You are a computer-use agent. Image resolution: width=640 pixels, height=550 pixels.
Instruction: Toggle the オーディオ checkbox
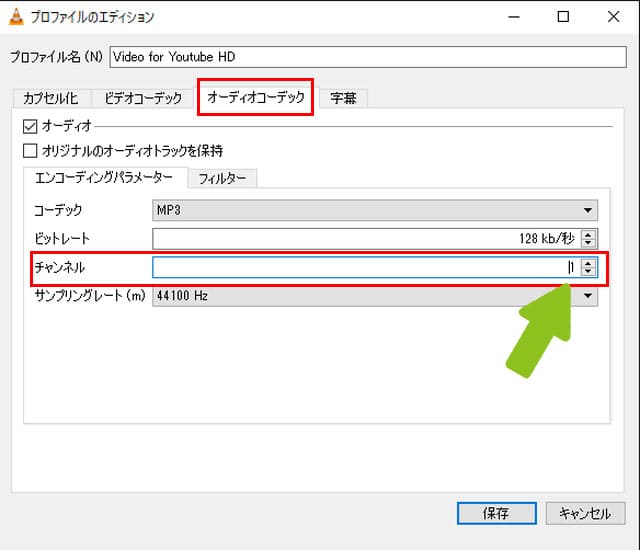30,126
